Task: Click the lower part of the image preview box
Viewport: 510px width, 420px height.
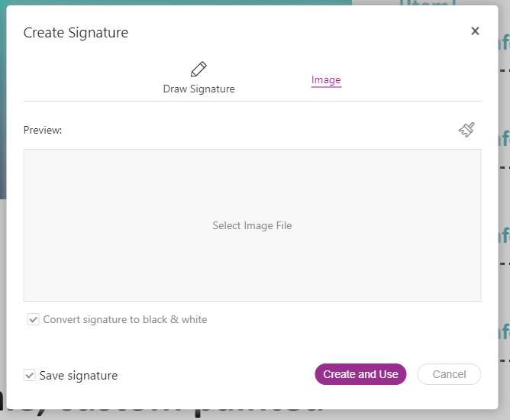Action: pos(252,276)
